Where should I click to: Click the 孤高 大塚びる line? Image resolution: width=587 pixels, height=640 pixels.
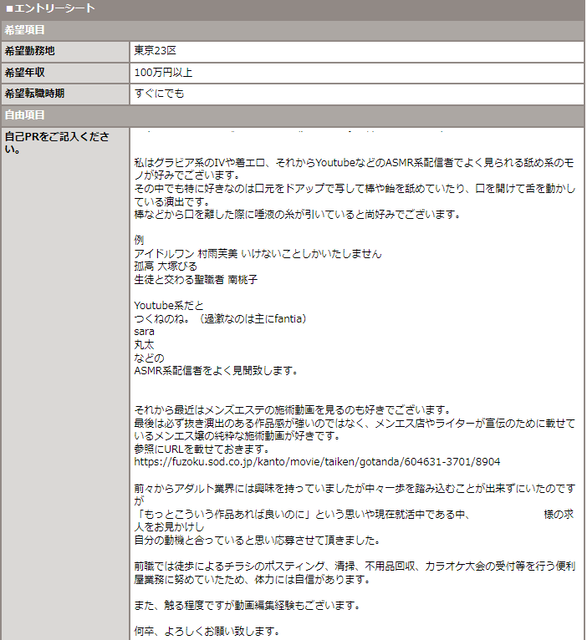click(166, 267)
